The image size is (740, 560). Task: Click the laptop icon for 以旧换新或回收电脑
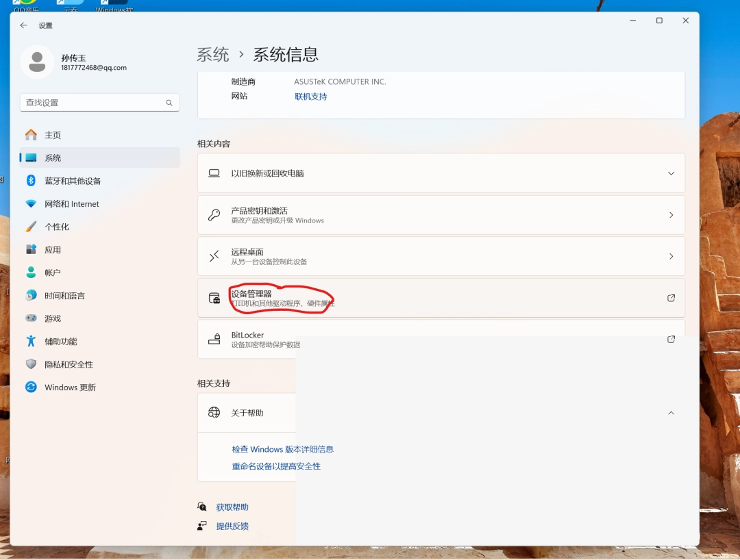point(214,173)
